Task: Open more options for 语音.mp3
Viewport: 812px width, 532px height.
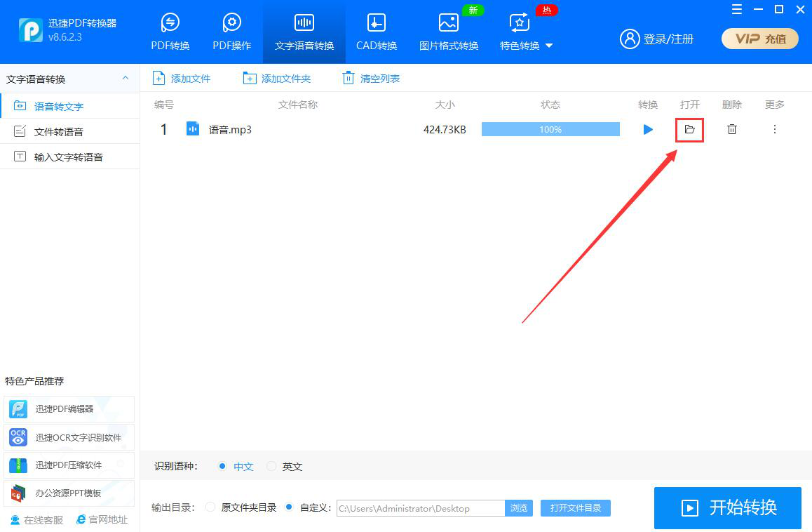Action: [775, 129]
